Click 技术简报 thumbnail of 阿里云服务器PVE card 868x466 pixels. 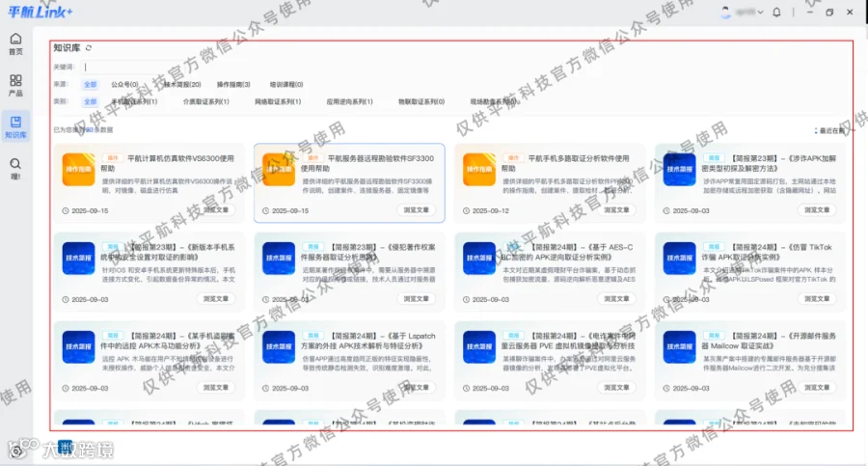coord(478,347)
